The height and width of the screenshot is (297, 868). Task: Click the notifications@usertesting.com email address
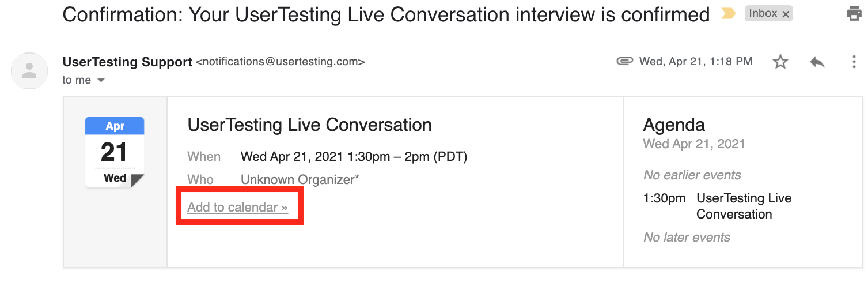coord(281,62)
